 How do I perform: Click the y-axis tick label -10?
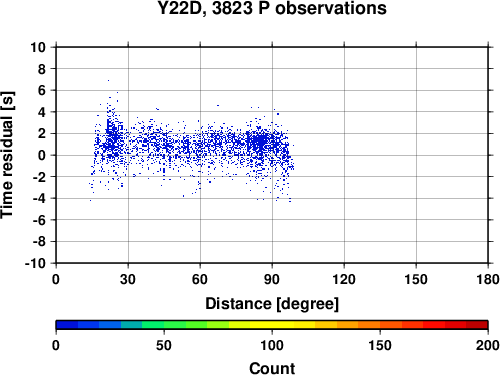[35, 263]
